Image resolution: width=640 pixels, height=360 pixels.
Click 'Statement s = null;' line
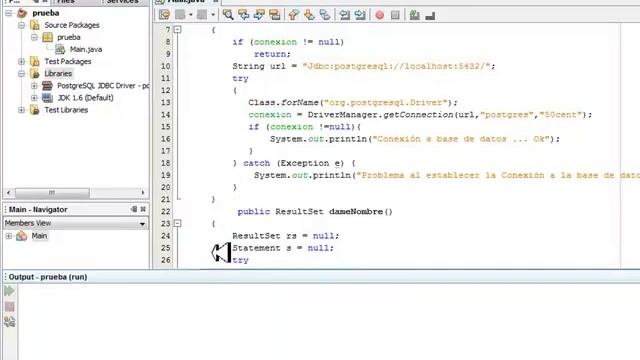coord(283,248)
